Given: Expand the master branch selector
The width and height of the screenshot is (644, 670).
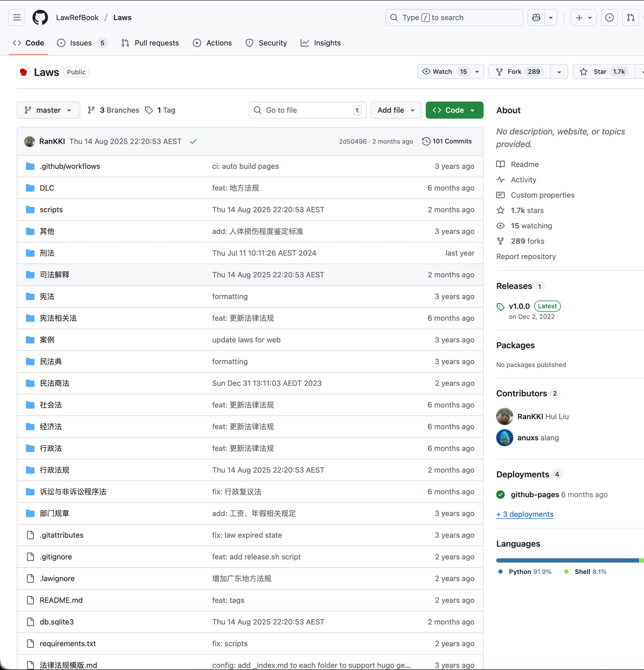Looking at the screenshot, I should tap(48, 110).
